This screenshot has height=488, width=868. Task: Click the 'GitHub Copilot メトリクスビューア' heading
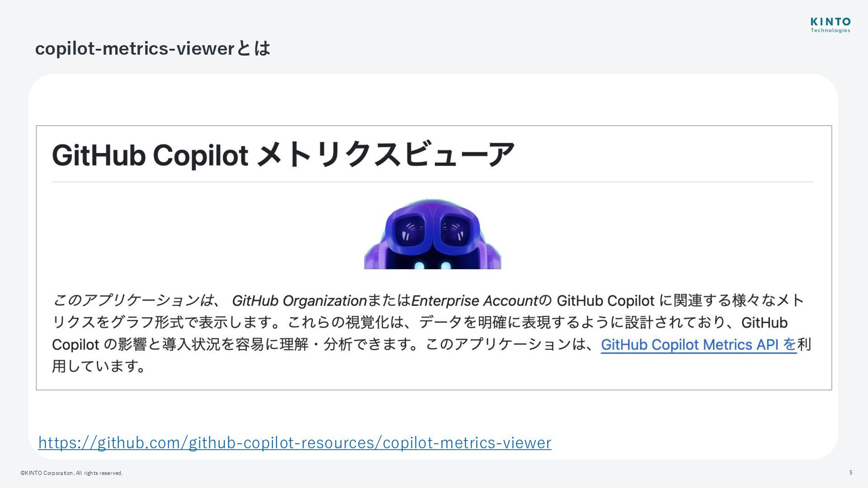pos(283,155)
